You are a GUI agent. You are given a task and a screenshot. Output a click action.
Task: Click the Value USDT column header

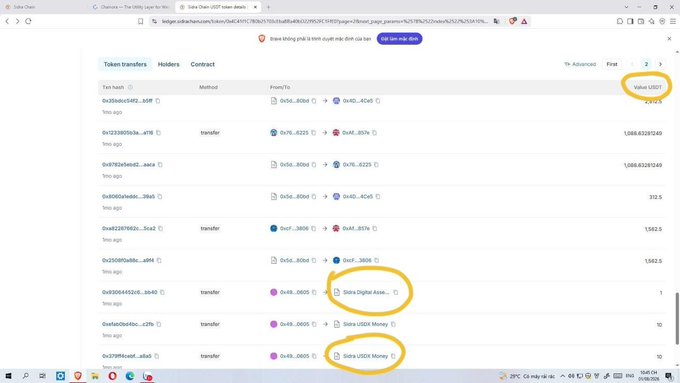click(x=647, y=87)
